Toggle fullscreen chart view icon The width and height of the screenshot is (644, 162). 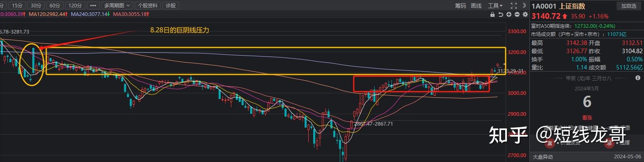pos(514,6)
